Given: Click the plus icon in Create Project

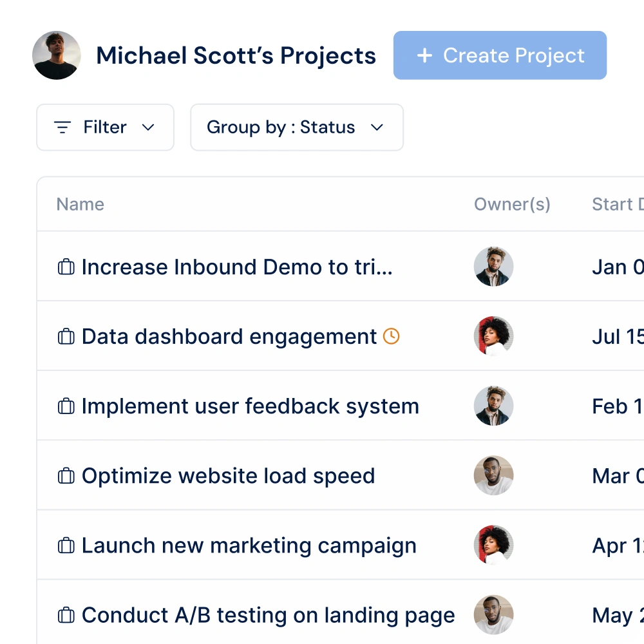Looking at the screenshot, I should [424, 55].
